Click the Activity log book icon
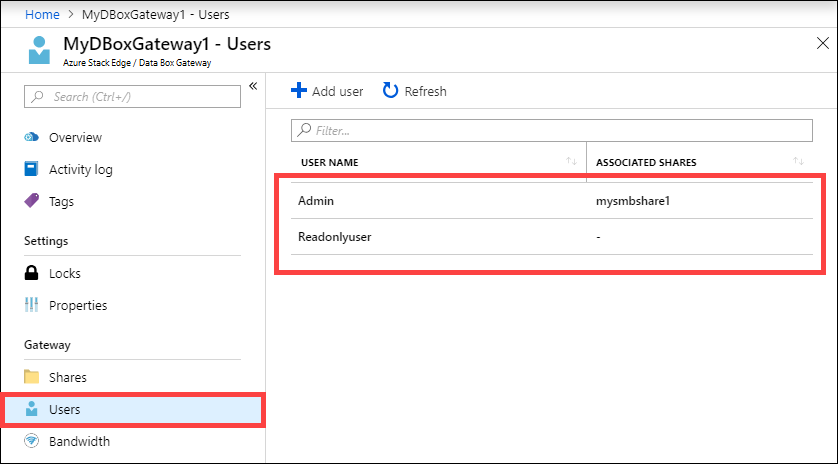Viewport: 838px width, 464px height. point(32,169)
